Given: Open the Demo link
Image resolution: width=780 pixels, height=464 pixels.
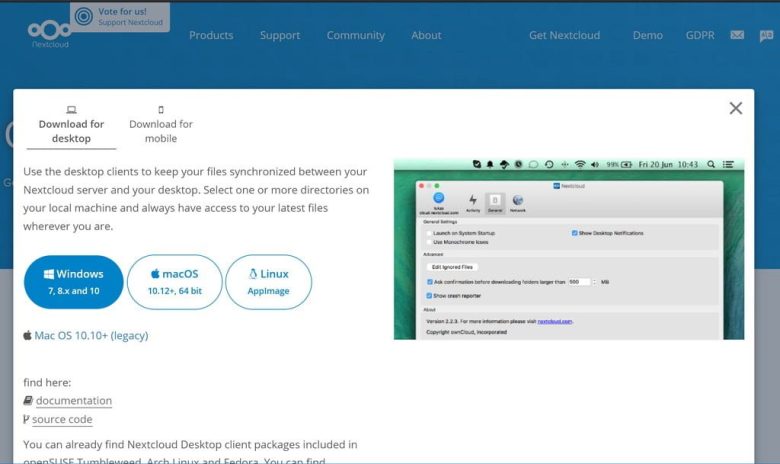Looking at the screenshot, I should 647,35.
